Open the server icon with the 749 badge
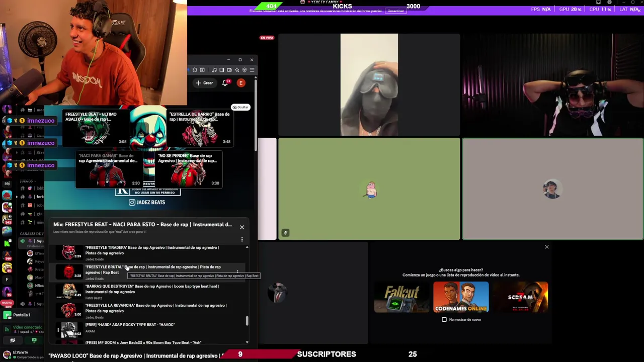Image resolution: width=644 pixels, height=362 pixels. point(7,255)
